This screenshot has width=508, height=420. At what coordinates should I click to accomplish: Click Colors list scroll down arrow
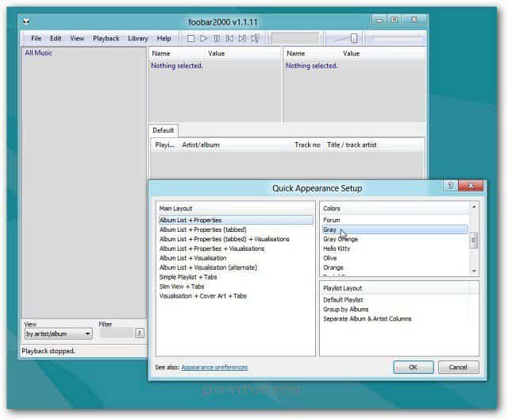click(x=474, y=271)
